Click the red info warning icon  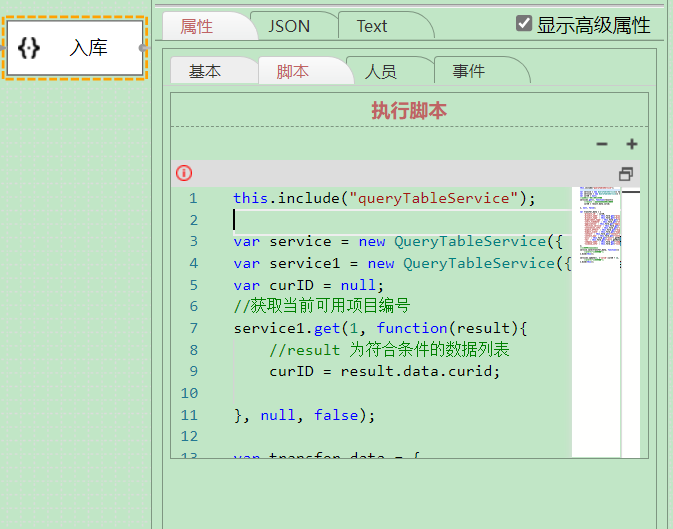click(x=184, y=173)
